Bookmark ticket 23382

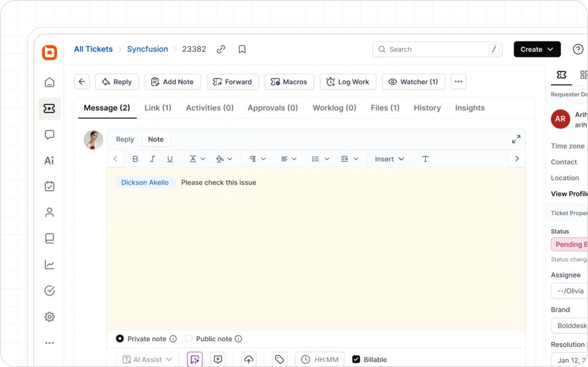[x=242, y=49]
